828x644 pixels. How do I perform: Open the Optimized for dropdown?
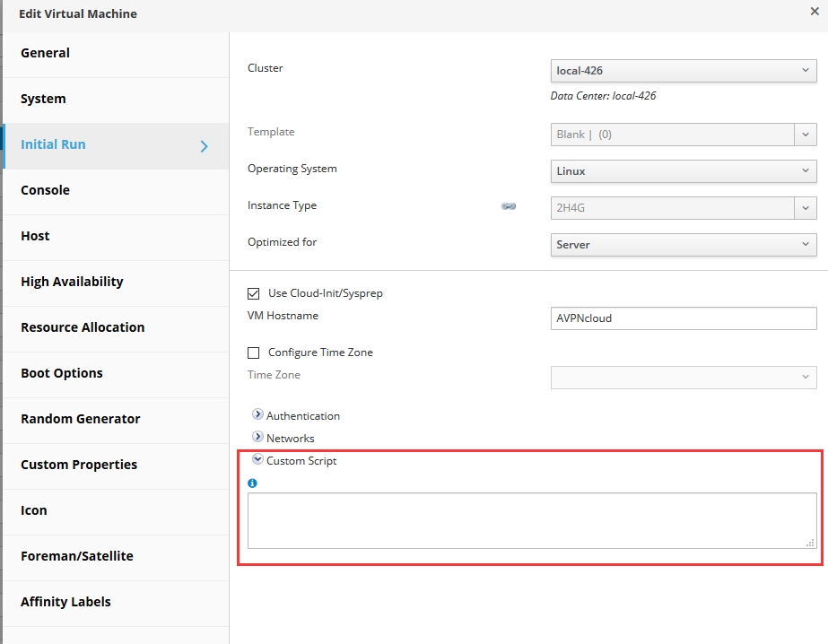[683, 245]
